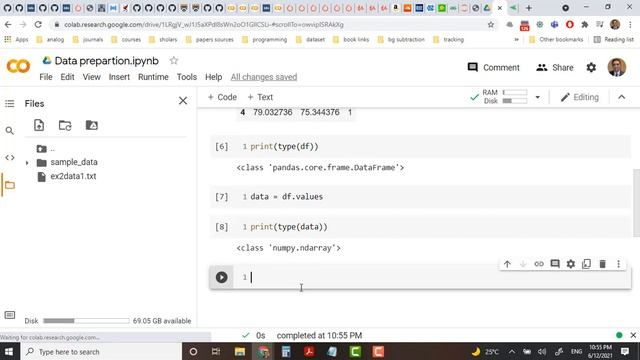Viewport: 640px width, 360px height.
Task: Collapse the header with chevron
Action: click(622, 97)
